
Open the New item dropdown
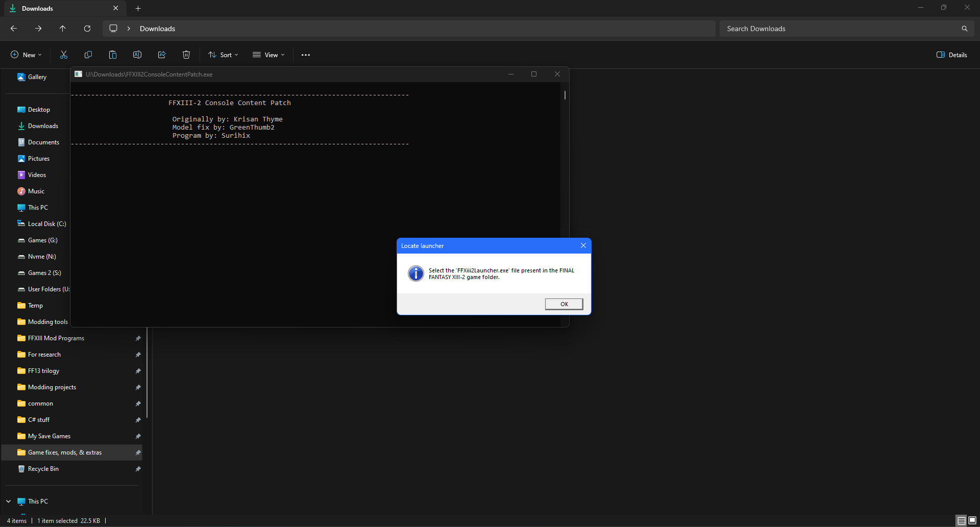pos(26,55)
